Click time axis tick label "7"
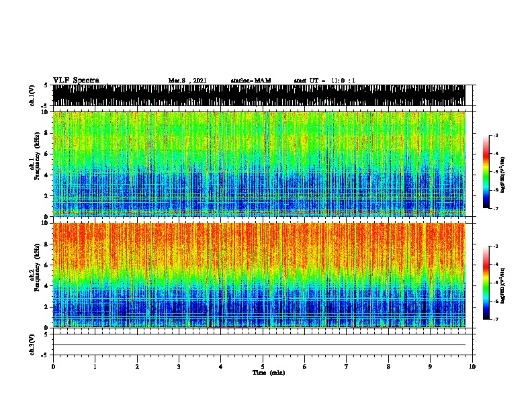 [347, 367]
